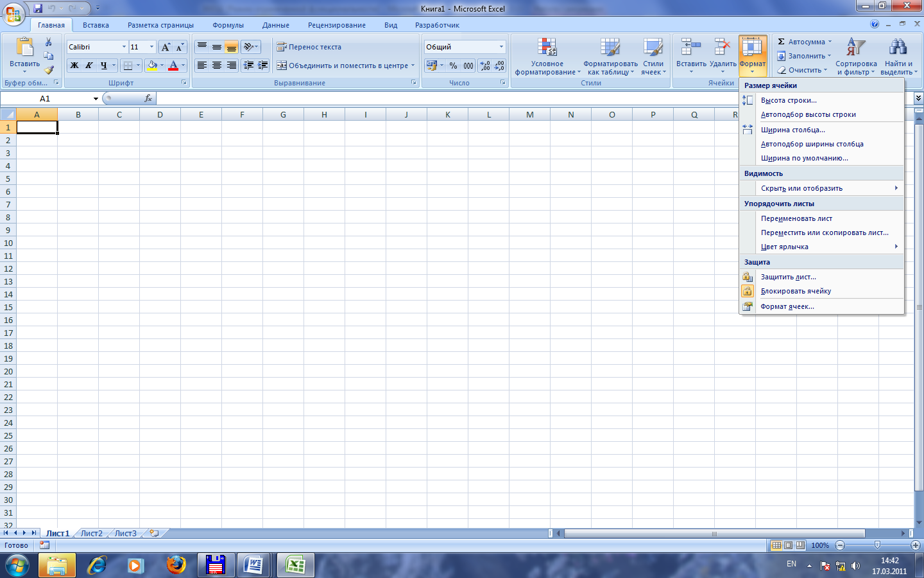The height and width of the screenshot is (578, 924).
Task: Click zoom out minus button in status bar
Action: [x=840, y=545]
